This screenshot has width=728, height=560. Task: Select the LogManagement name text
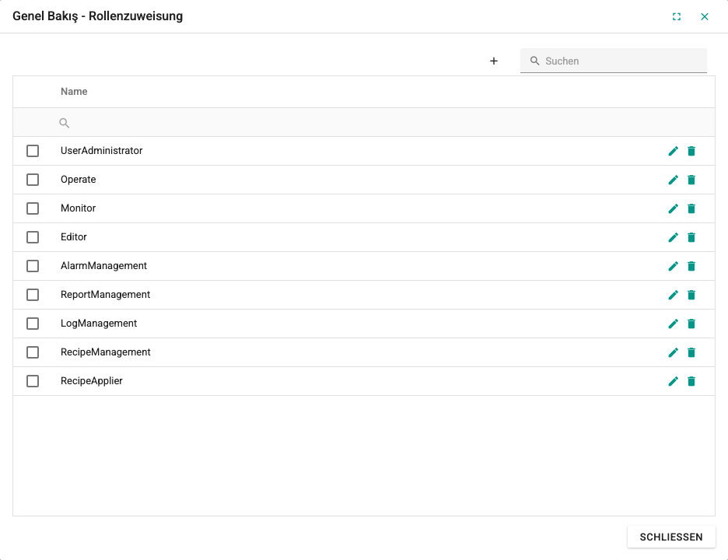[x=99, y=324]
